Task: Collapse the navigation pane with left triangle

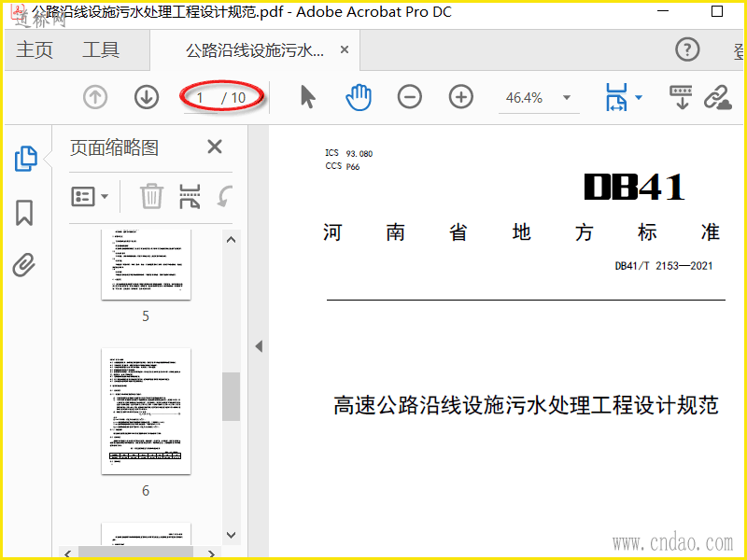Action: click(x=259, y=346)
